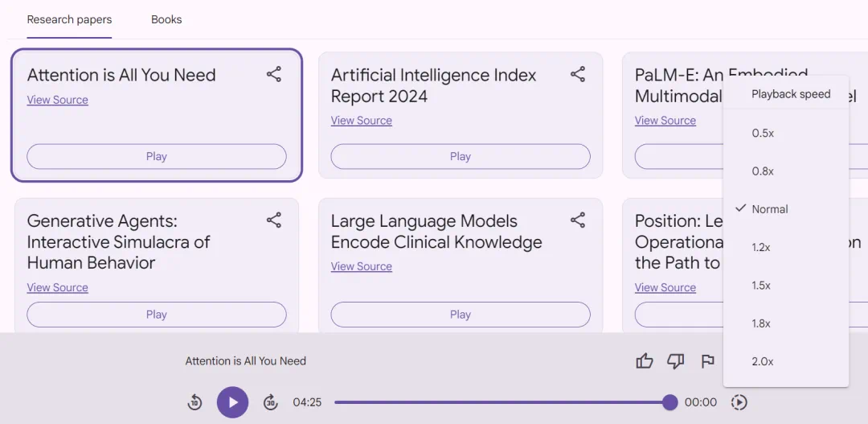Click the thumbs down icon
The image size is (868, 424).
676,361
